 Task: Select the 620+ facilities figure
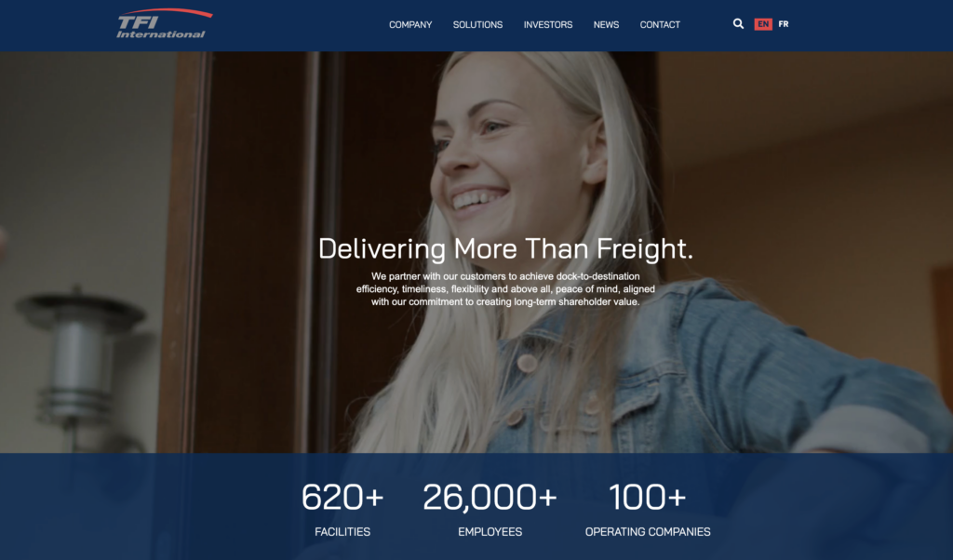342,497
